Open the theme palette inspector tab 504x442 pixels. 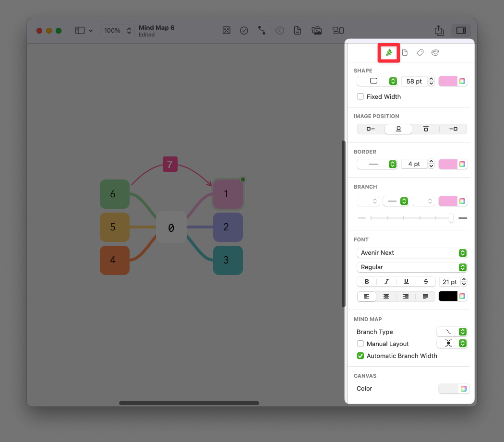coord(435,53)
